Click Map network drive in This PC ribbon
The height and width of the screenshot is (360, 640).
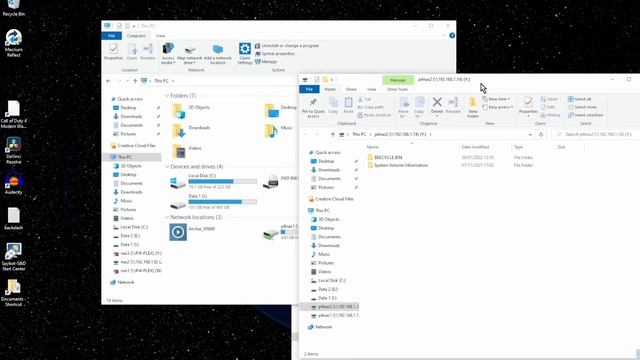point(189,55)
